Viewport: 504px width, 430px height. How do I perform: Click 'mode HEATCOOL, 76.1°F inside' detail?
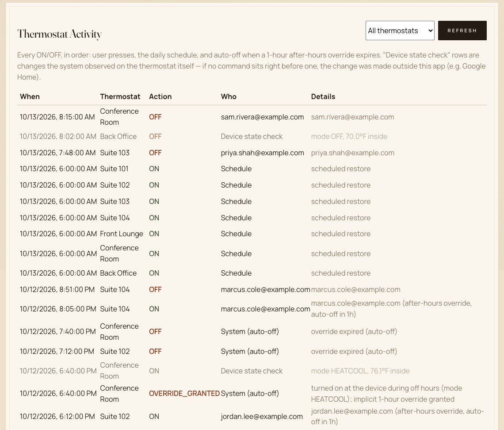pos(360,371)
